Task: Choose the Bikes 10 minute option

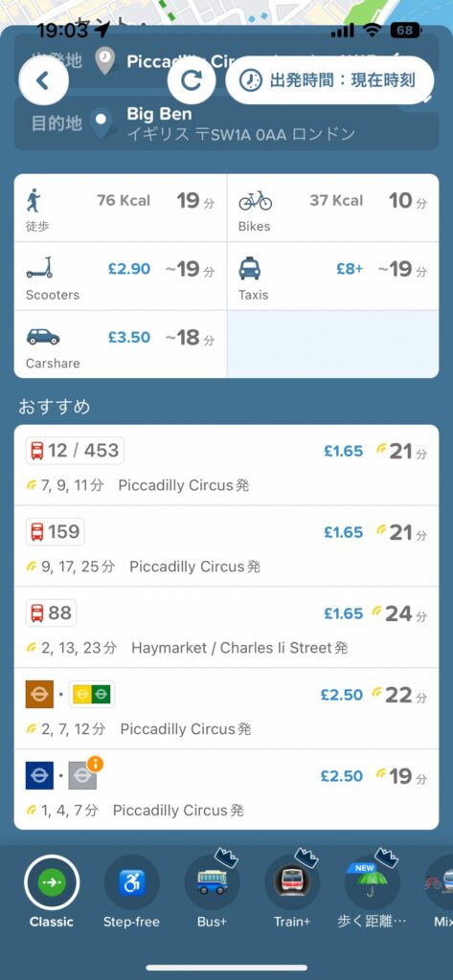Action: click(x=333, y=208)
